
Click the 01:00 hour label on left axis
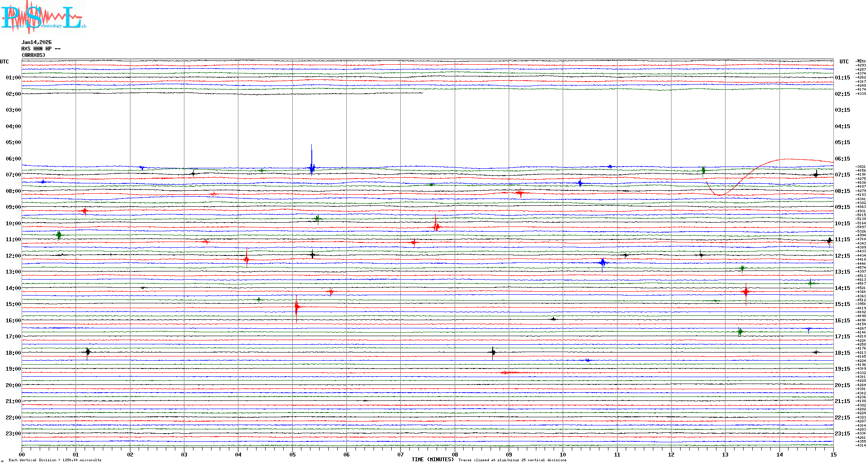(13, 78)
